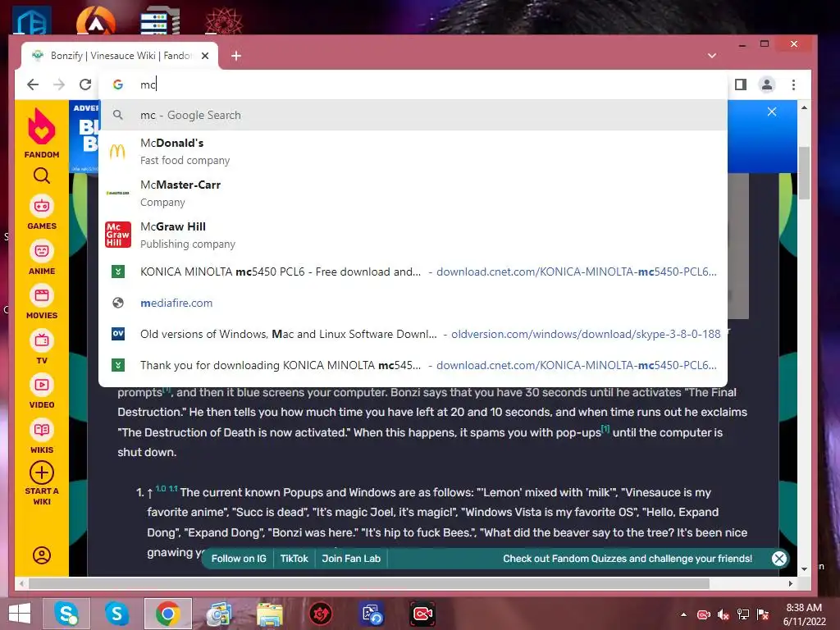
Task: Click the pop-ups footnote [1] reference
Action: pos(605,428)
